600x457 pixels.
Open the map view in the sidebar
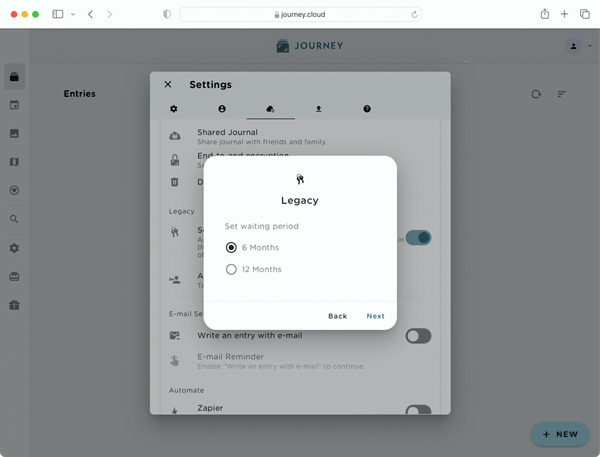[x=15, y=162]
